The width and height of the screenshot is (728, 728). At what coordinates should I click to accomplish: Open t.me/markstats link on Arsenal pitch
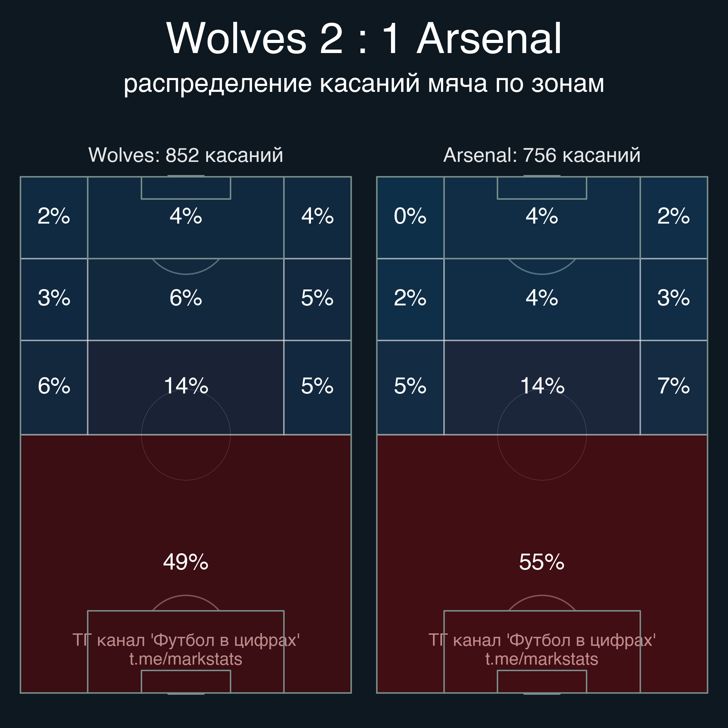[x=542, y=659]
